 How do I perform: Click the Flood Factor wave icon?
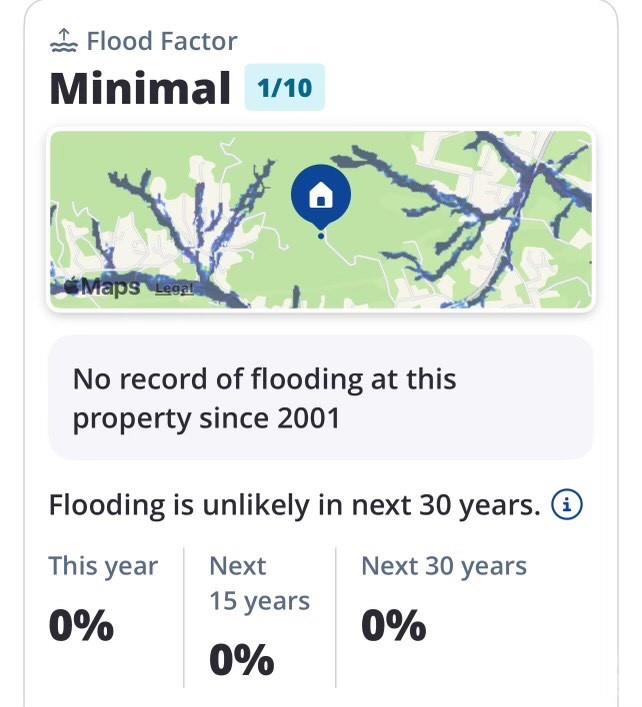63,41
